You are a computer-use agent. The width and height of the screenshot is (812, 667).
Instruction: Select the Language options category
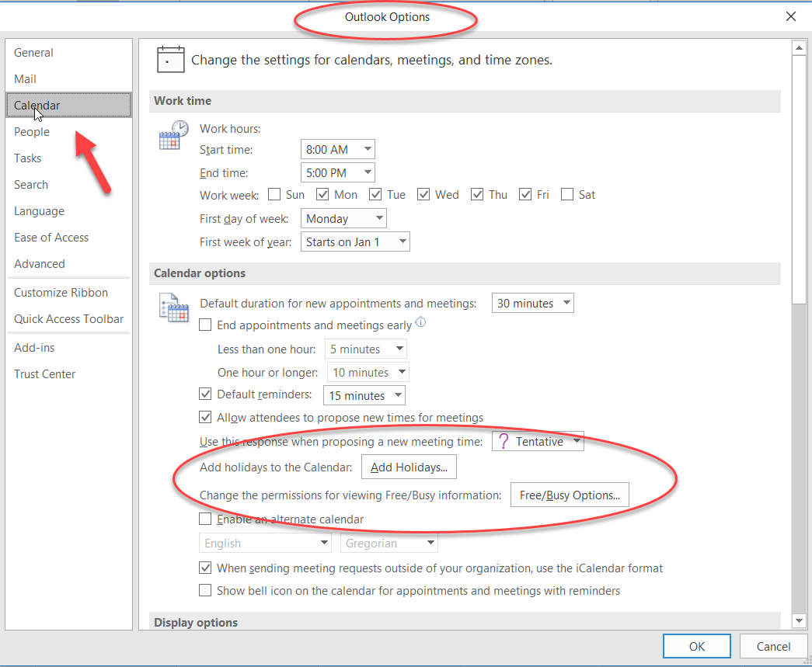coord(68,211)
